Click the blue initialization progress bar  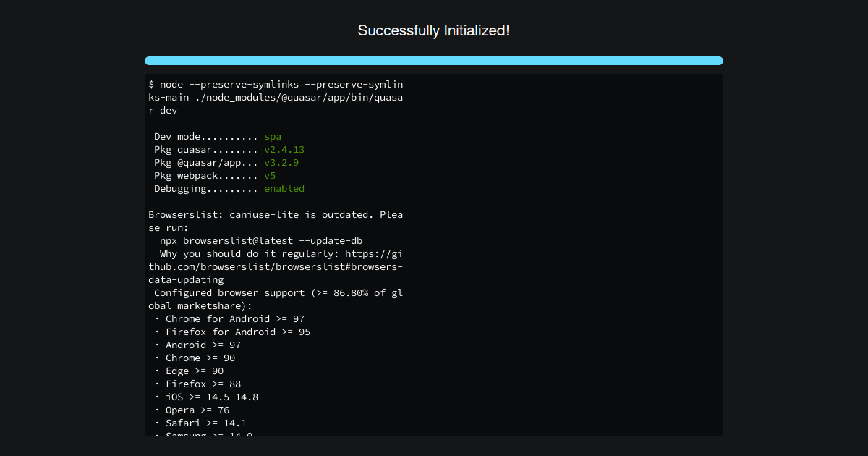434,61
